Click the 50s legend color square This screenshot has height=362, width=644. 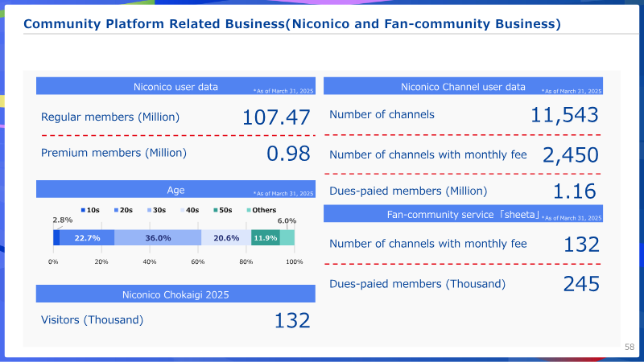(216, 210)
